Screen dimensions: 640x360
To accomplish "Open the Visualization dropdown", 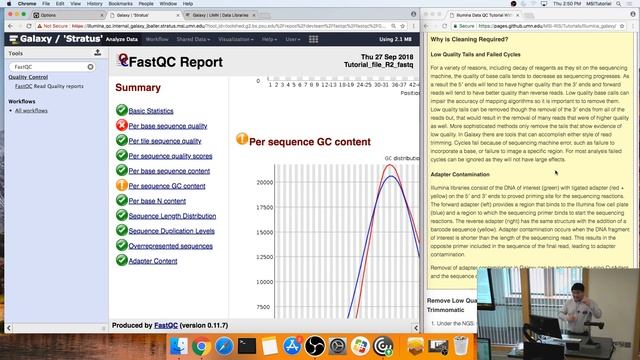I will (236, 40).
